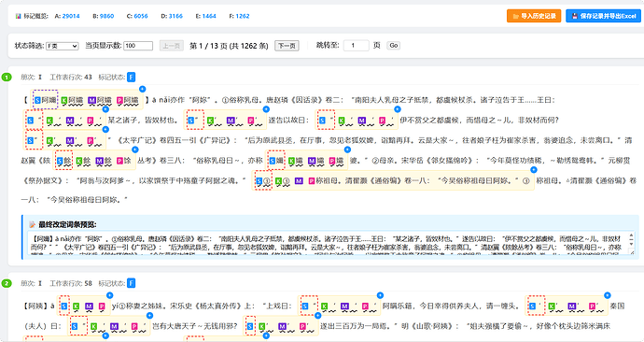Click the blue plus on group before 某之诸子
The image size is (644, 342).
105,109
